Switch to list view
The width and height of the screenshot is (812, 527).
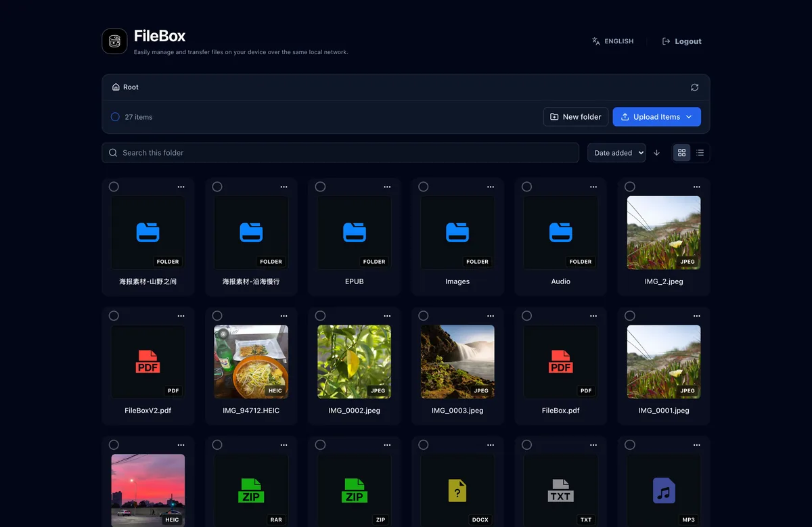click(700, 153)
